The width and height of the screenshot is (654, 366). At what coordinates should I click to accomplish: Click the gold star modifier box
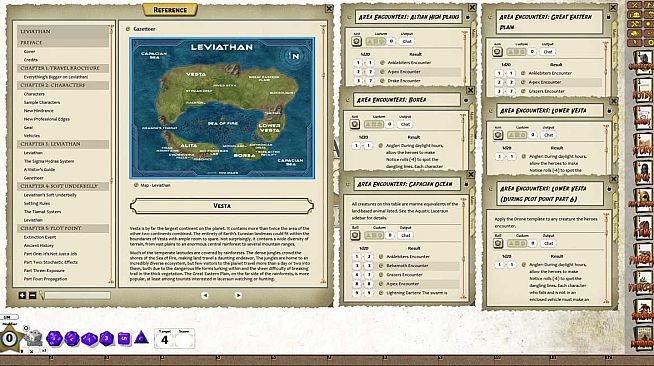[9, 338]
